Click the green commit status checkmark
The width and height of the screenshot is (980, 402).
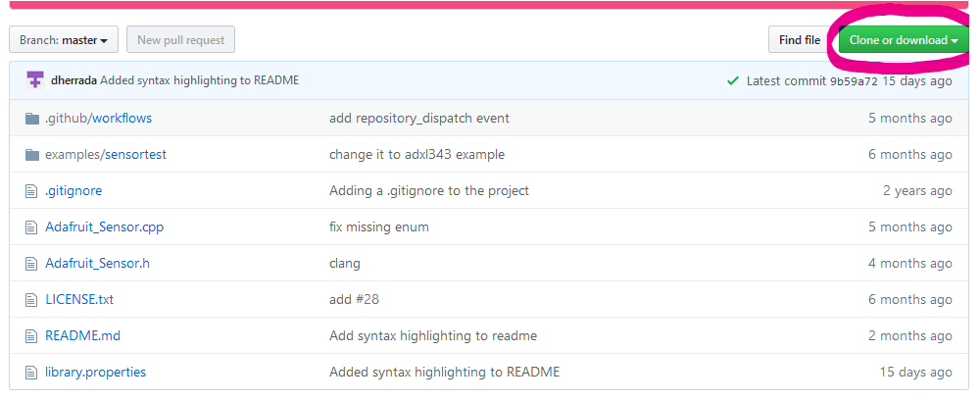click(x=733, y=80)
